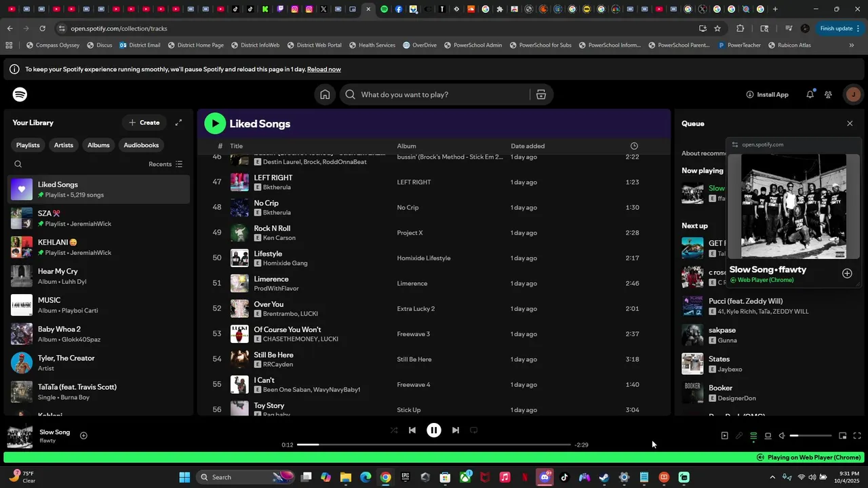Filter library by Artists
The image size is (868, 488).
pyautogui.click(x=64, y=145)
